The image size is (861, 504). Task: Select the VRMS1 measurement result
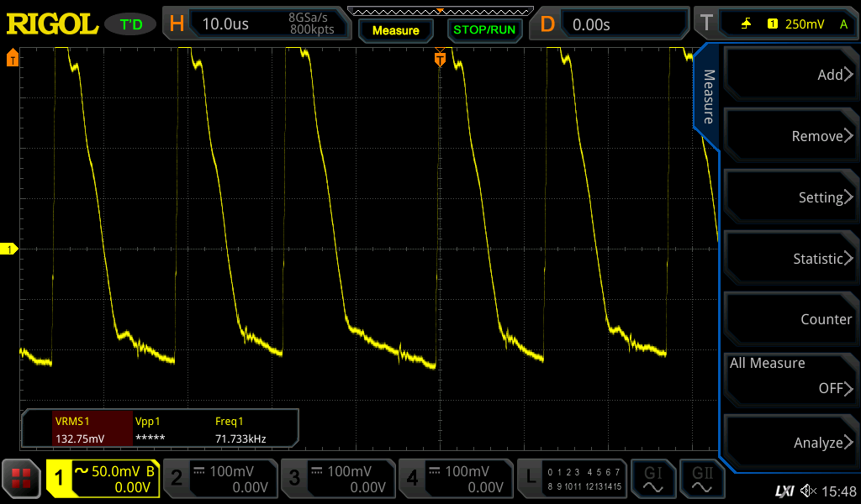coord(92,429)
